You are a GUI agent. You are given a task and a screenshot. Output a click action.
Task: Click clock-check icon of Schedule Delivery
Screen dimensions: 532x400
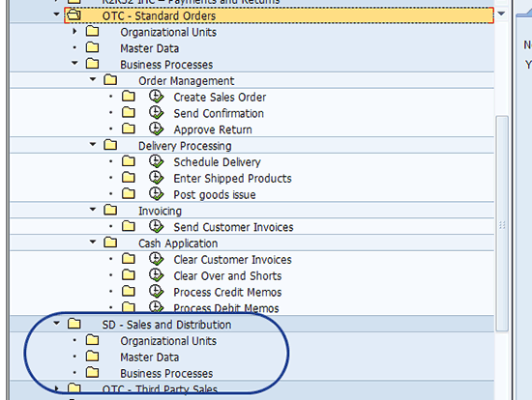[x=156, y=161]
